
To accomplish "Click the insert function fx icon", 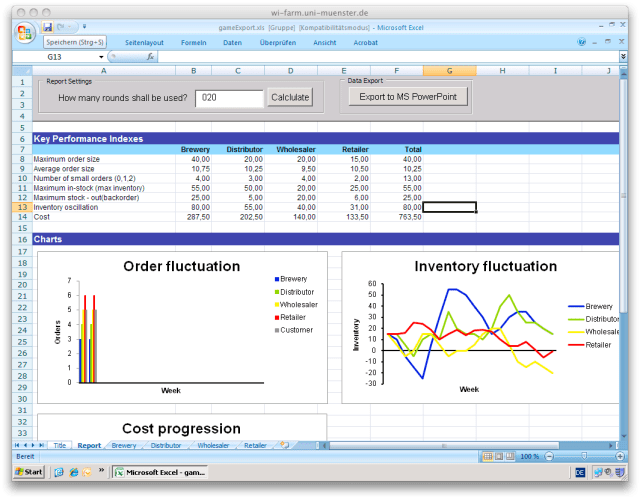I will pyautogui.click(x=150, y=57).
